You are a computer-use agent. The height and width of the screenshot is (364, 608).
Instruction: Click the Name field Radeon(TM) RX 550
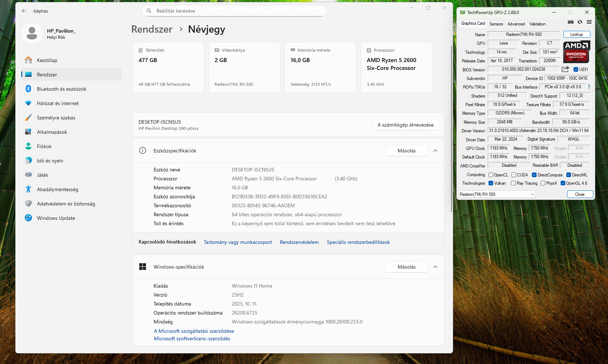pos(524,34)
